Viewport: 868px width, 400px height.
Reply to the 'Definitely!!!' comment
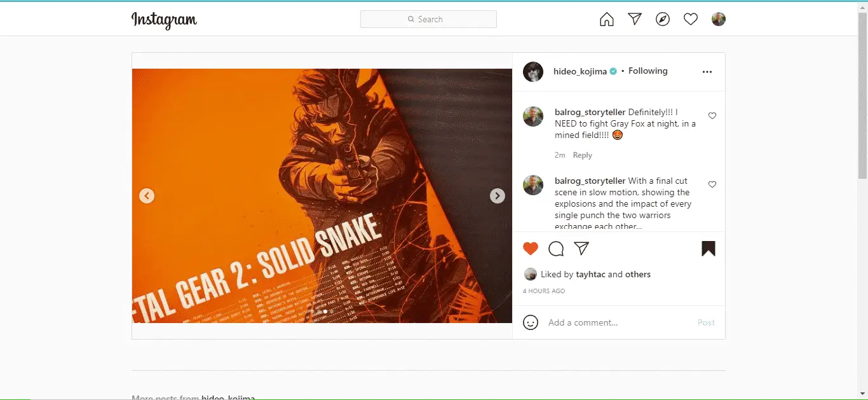tap(582, 155)
